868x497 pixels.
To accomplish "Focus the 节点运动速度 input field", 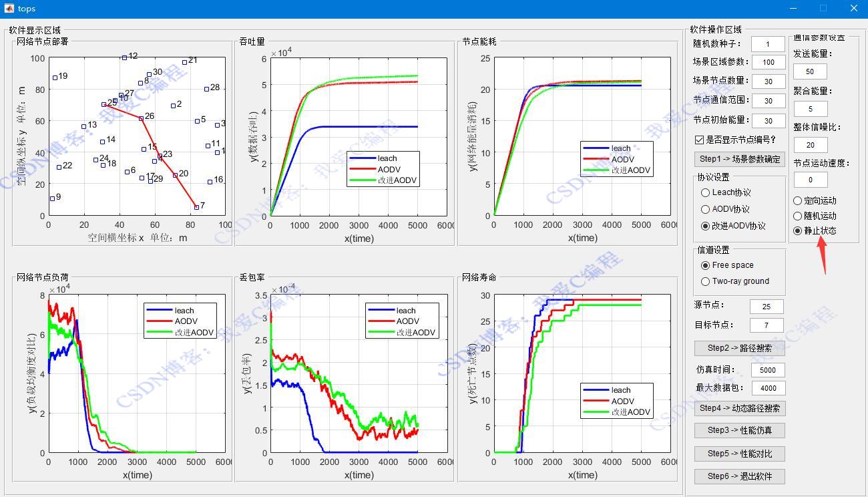I will click(x=811, y=180).
